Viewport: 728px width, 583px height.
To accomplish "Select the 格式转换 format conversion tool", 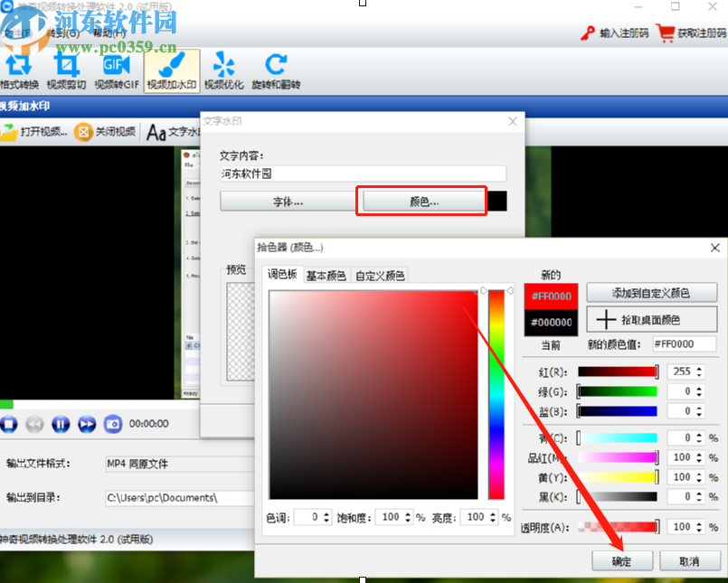I will (20, 71).
